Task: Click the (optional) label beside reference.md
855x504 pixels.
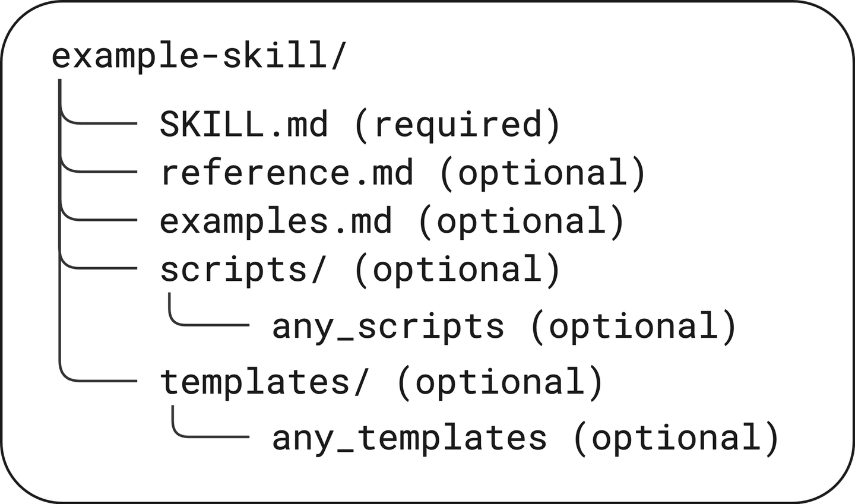Action: pyautogui.click(x=542, y=173)
